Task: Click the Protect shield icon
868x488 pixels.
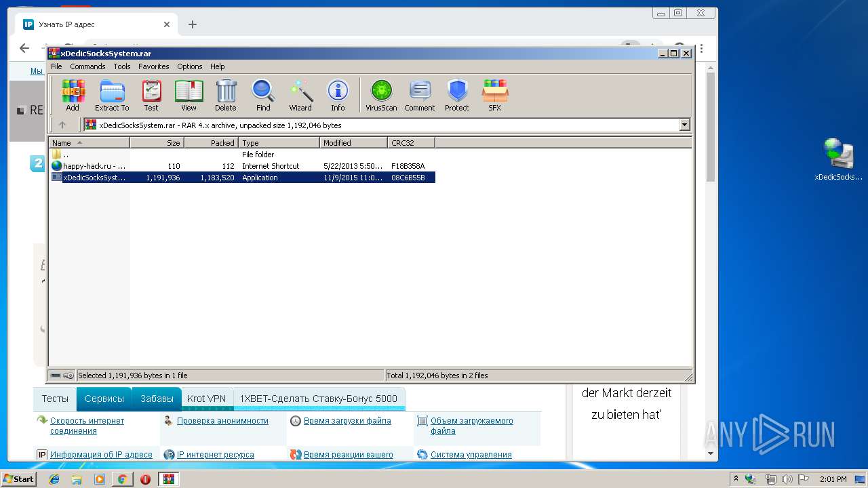Action: (x=457, y=95)
